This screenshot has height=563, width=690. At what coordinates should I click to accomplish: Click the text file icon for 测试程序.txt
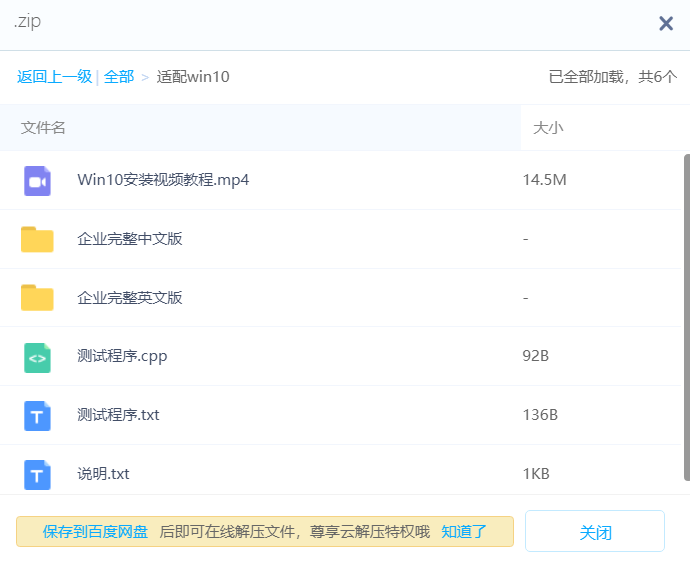click(x=37, y=416)
